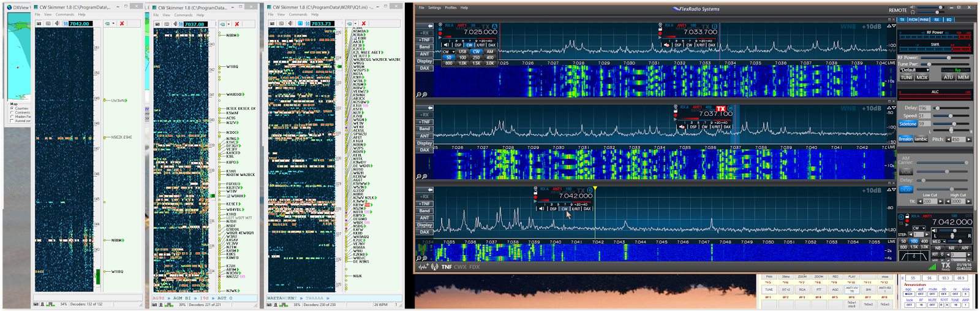The image size is (980, 311).
Task: Toggle the speaker icon in the 7037.08 Skimmer toolbar
Action: tap(175, 24)
